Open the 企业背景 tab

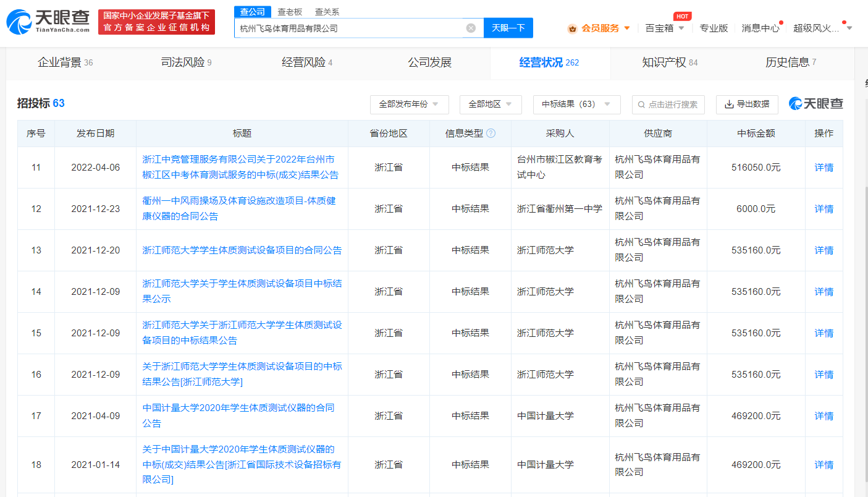[x=65, y=62]
